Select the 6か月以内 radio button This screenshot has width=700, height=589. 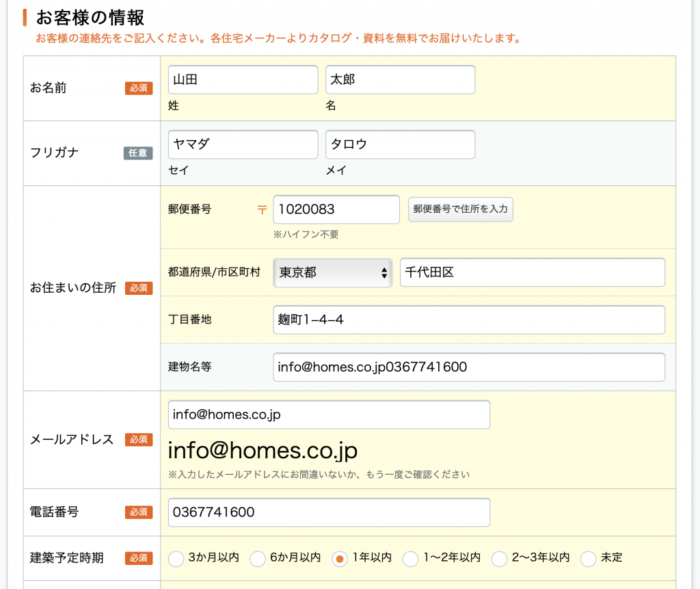pyautogui.click(x=258, y=559)
